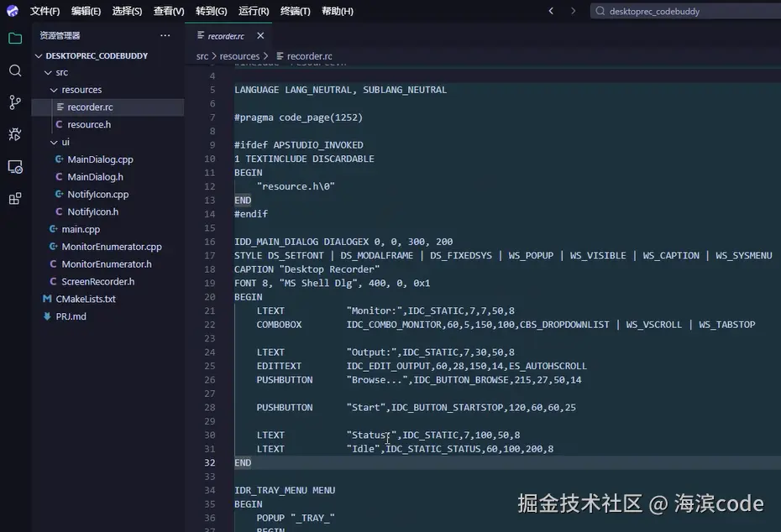The height and width of the screenshot is (532, 781).
Task: Open the 文件(F) menu
Action: (x=45, y=11)
